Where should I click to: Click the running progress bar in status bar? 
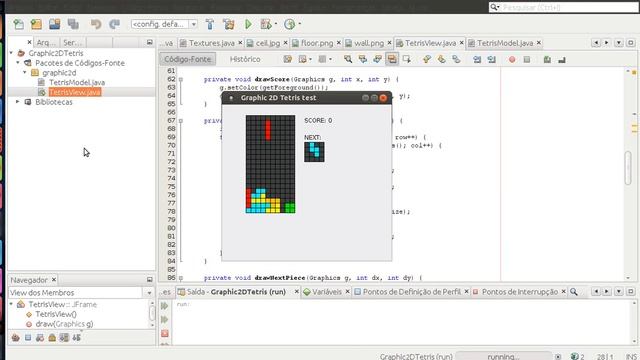[504, 356]
